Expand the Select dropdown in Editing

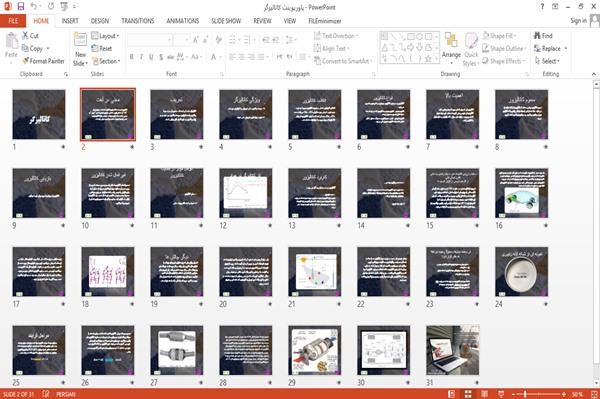(x=547, y=61)
